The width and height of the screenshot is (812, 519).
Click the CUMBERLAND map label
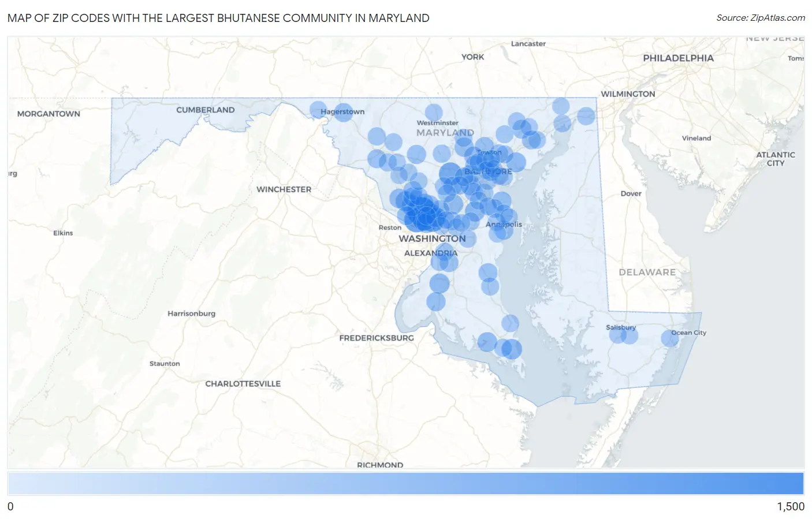coord(206,110)
